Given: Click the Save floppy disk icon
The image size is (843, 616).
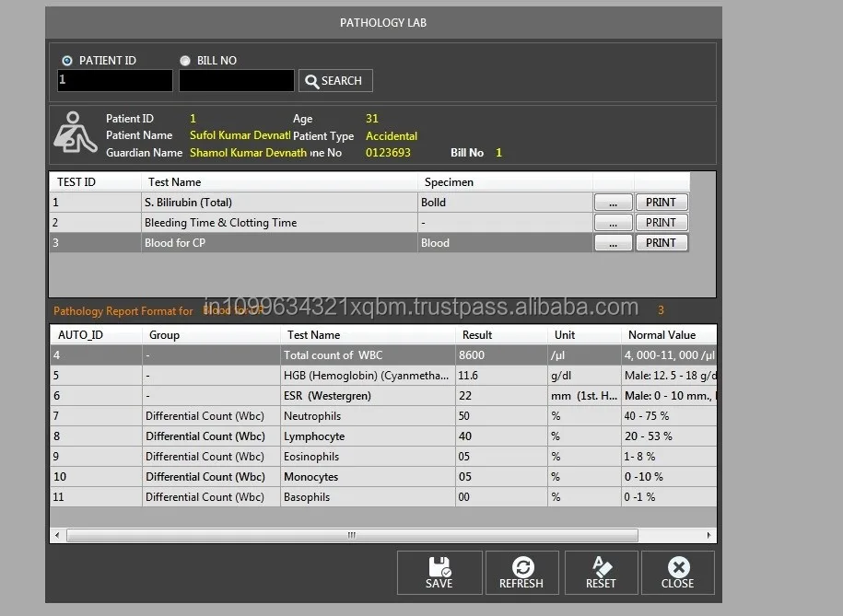Looking at the screenshot, I should (439, 567).
